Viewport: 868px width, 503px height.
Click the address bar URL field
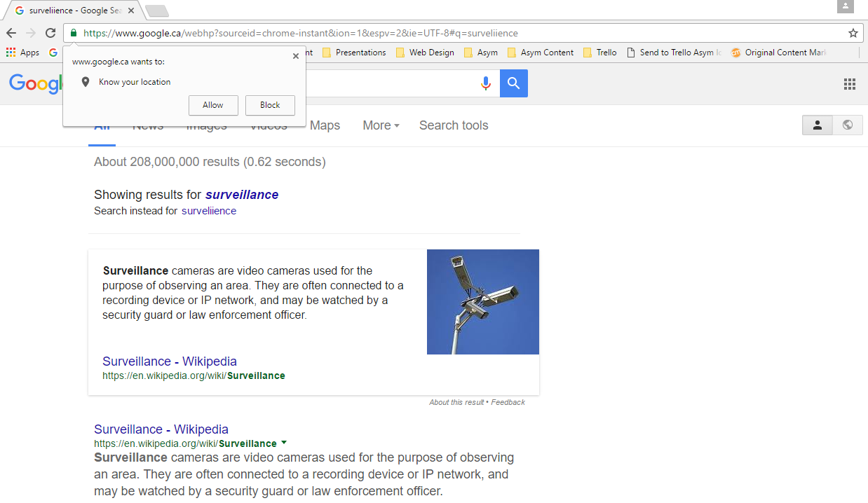pyautogui.click(x=463, y=33)
